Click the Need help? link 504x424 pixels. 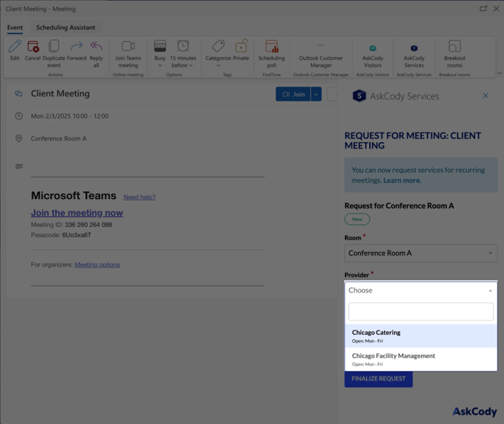click(x=139, y=197)
